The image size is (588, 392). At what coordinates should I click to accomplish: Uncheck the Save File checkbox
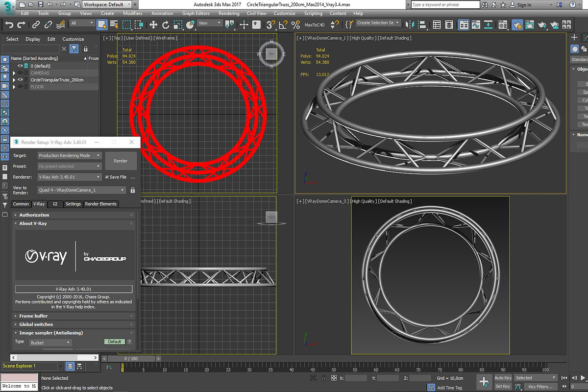pos(107,177)
